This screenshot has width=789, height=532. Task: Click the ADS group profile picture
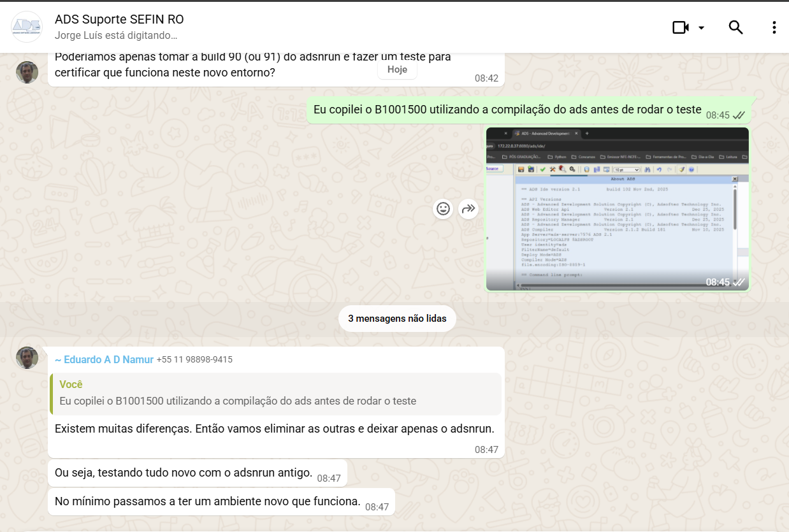pyautogui.click(x=27, y=27)
